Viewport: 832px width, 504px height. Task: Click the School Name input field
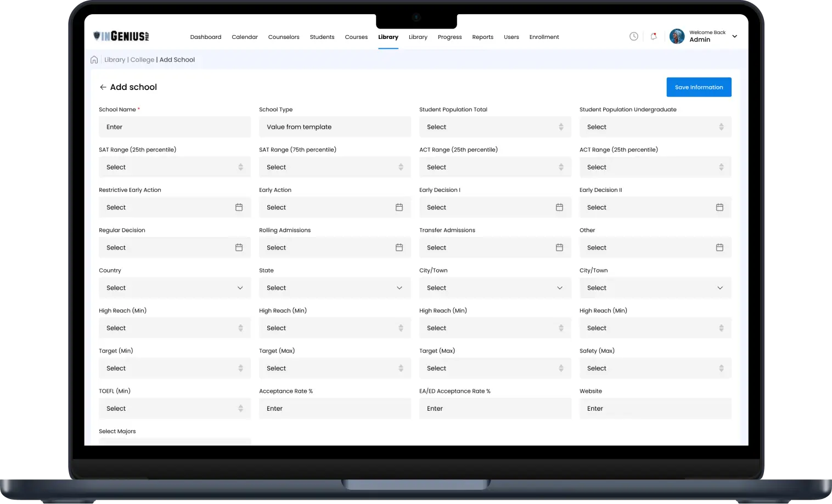coord(175,127)
